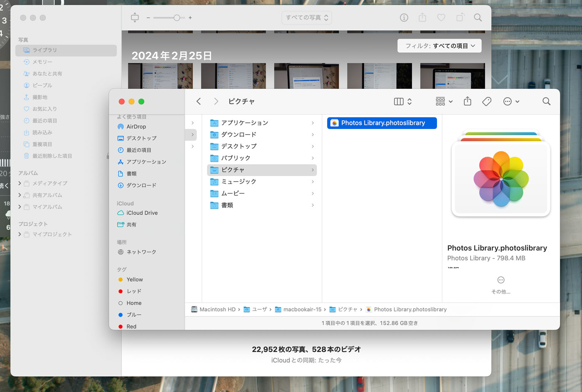Open Finder column view switcher
This screenshot has height=392, width=582.
click(x=403, y=101)
